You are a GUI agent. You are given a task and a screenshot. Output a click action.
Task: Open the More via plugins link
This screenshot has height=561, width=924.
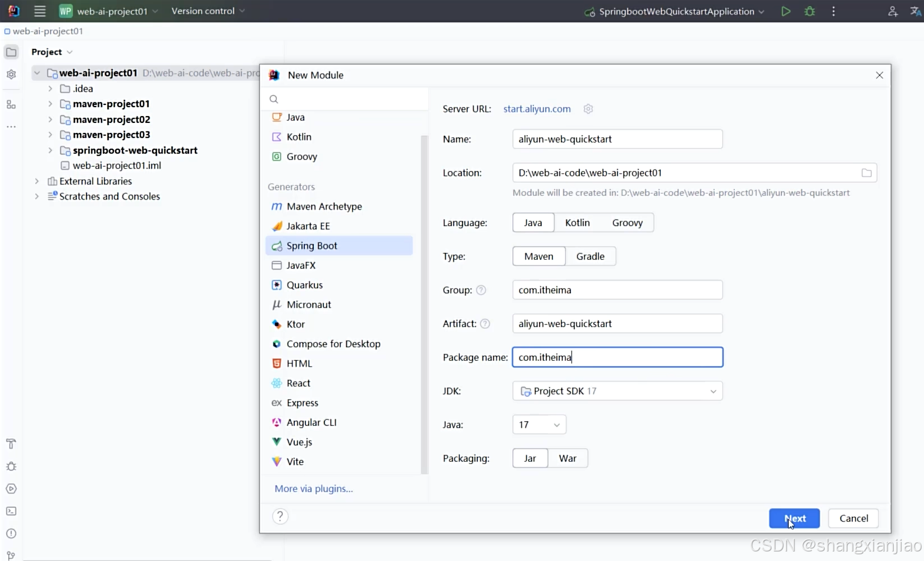tap(314, 489)
